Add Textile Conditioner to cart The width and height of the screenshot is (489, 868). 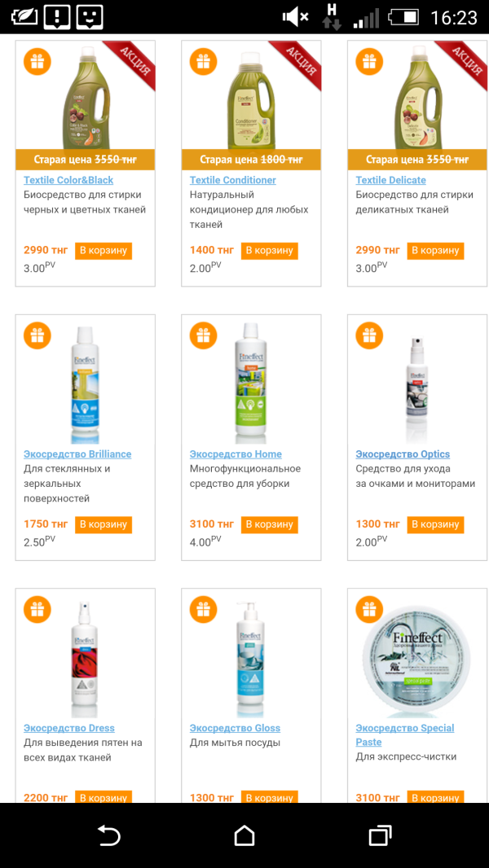click(x=270, y=251)
